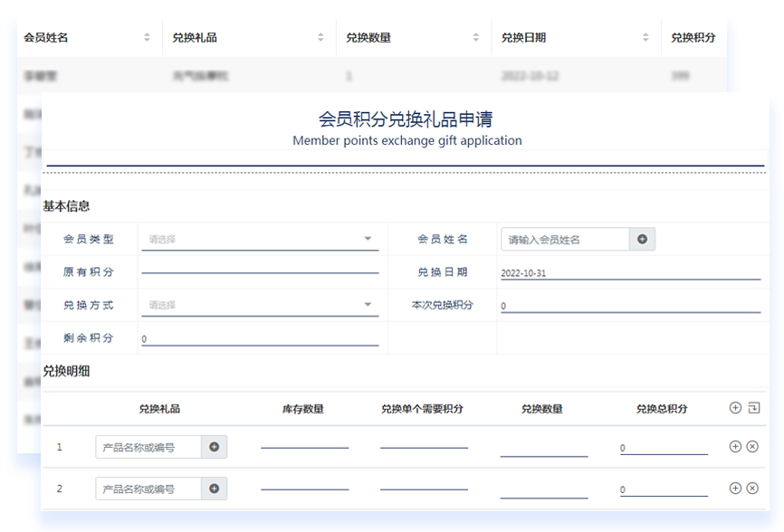
Task: Toggle sorting on the 会员姓名 column
Action: [145, 38]
